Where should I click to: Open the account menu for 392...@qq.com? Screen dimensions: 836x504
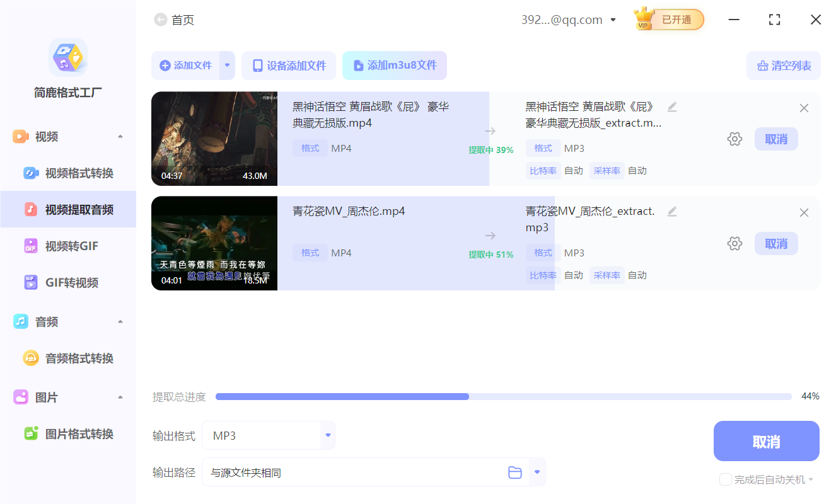[x=569, y=19]
